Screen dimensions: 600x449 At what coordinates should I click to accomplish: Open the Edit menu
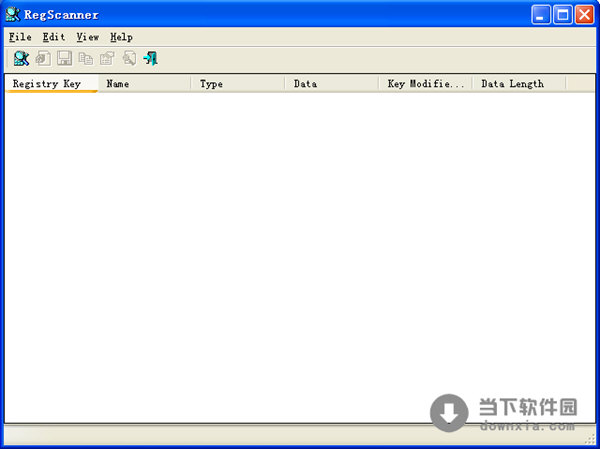[x=54, y=37]
